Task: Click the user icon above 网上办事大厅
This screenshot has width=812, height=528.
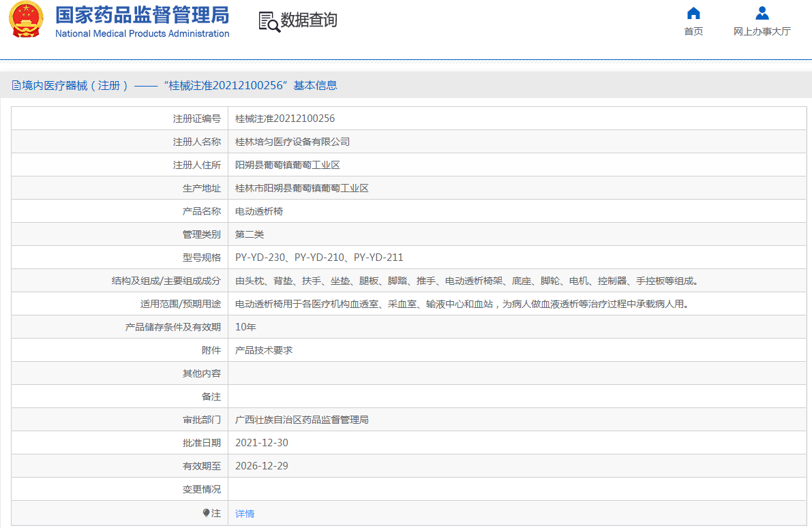Action: 762,13
